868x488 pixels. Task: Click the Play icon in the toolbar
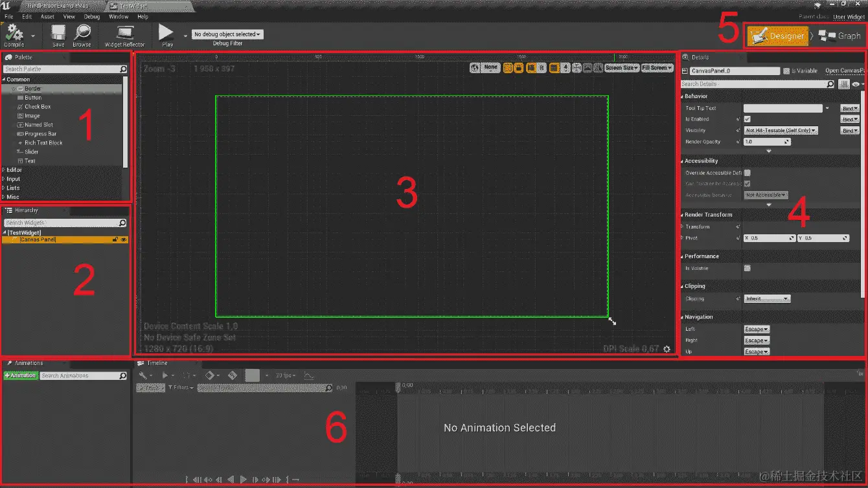coord(167,32)
